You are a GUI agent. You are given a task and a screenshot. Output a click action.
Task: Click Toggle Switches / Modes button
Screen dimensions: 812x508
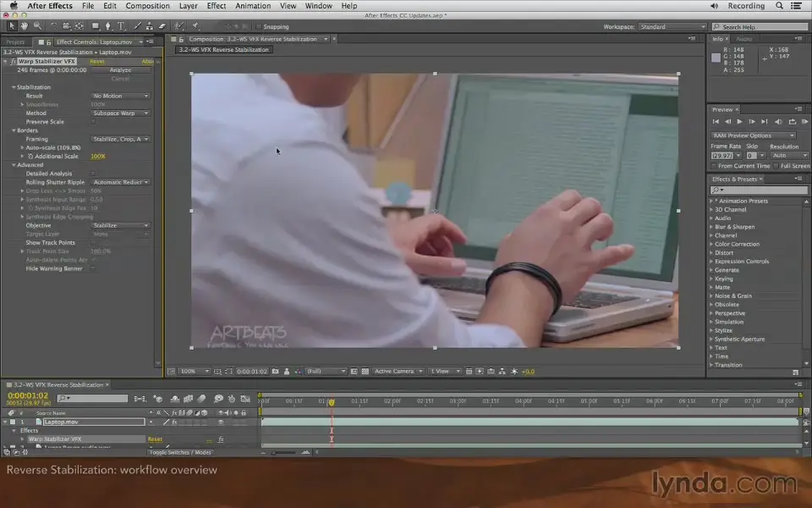(180, 452)
